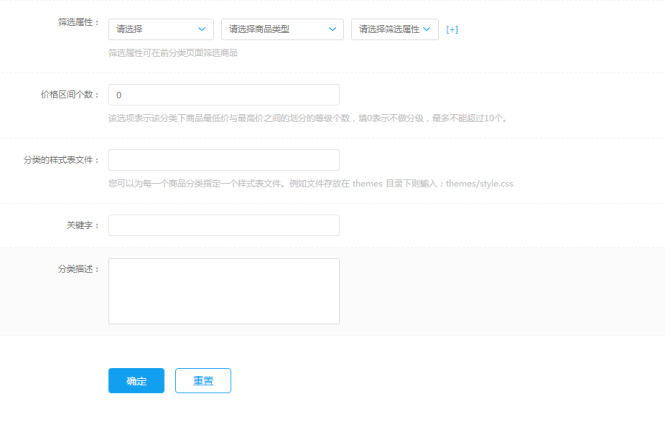The width and height of the screenshot is (665, 443).
Task: Click the blue 确定 button
Action: pos(136,381)
